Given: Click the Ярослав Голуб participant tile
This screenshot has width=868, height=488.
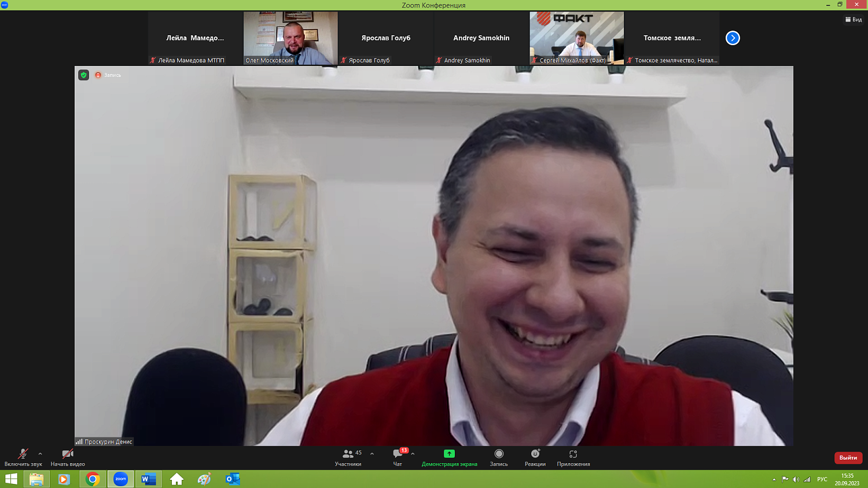Looking at the screenshot, I should pyautogui.click(x=386, y=38).
